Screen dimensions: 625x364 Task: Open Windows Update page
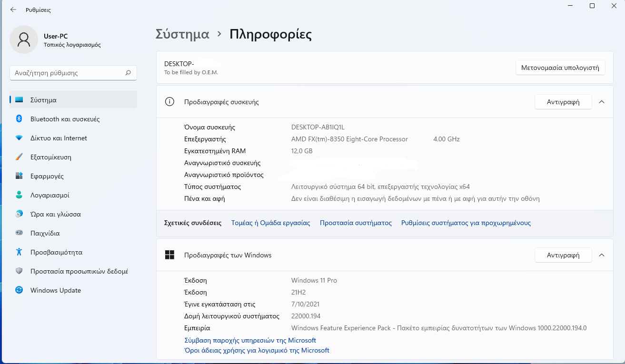pyautogui.click(x=73, y=290)
